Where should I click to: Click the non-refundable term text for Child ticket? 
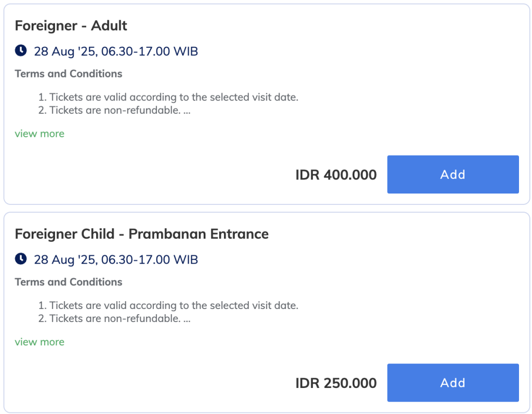[x=114, y=318]
